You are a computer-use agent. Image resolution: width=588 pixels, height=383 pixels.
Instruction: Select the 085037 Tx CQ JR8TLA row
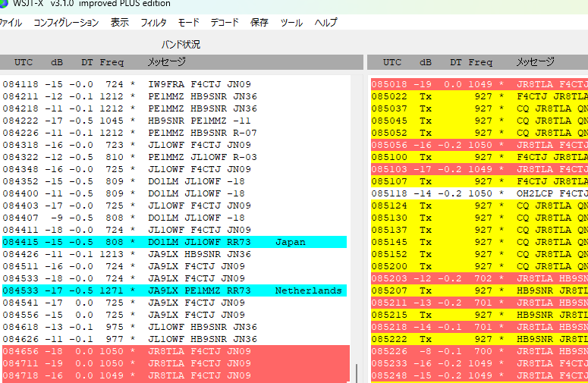pos(480,108)
